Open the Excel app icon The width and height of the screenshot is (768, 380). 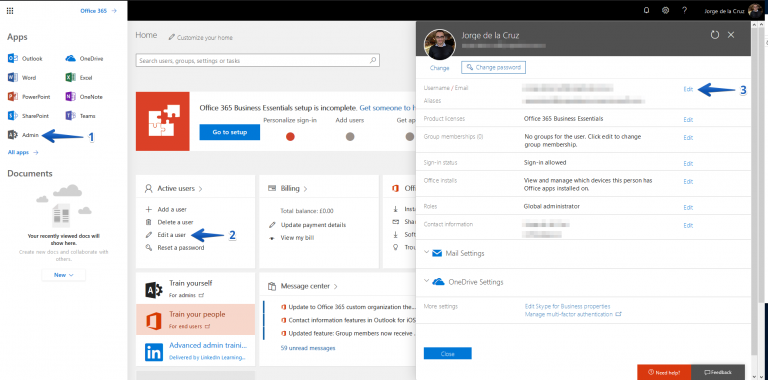[x=70, y=77]
